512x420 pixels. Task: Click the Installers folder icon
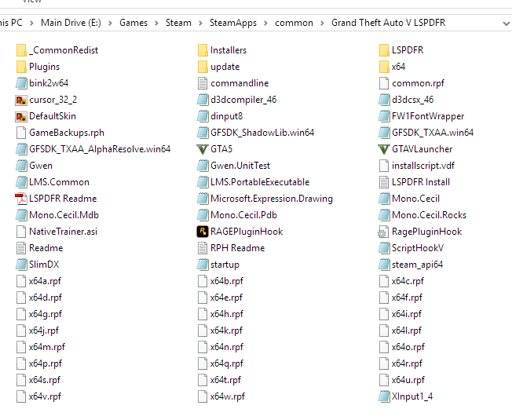point(203,50)
